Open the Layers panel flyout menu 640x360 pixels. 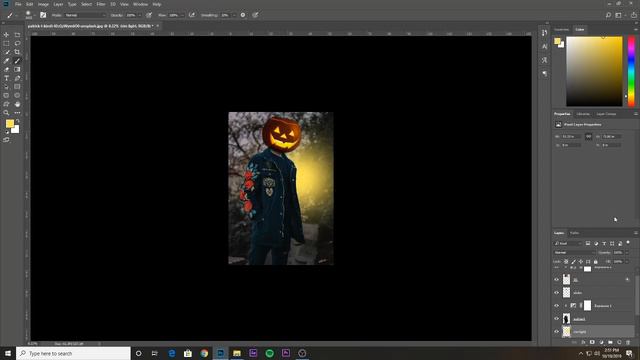coord(636,233)
